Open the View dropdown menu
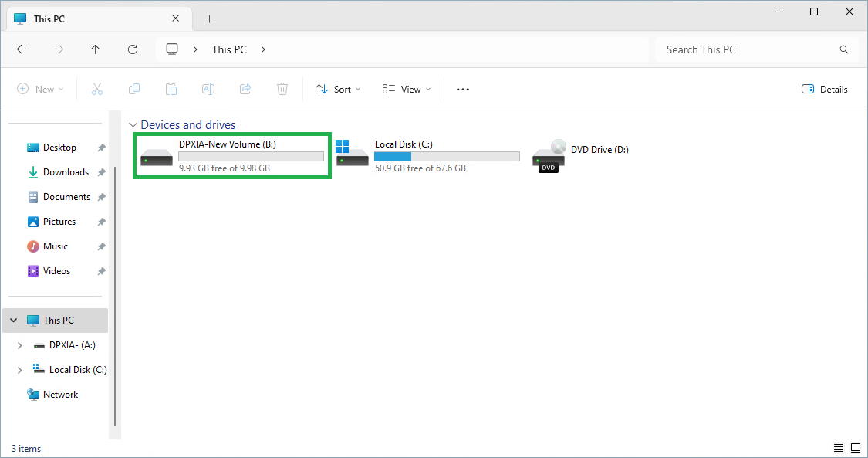The width and height of the screenshot is (868, 458). click(407, 90)
